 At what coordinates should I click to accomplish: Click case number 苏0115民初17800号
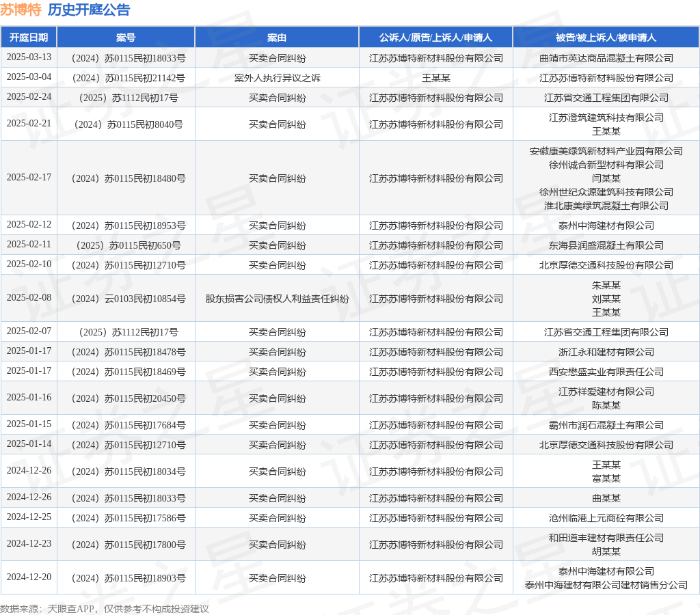pos(129,545)
